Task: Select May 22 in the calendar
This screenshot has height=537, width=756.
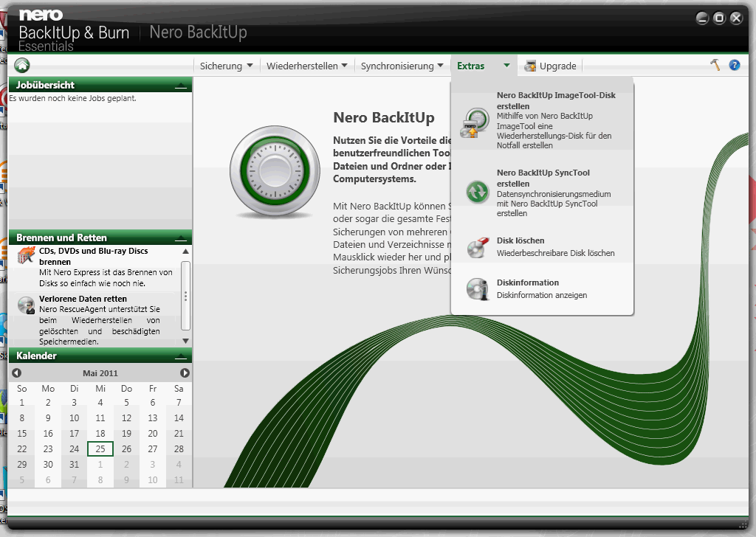Action: [x=21, y=449]
